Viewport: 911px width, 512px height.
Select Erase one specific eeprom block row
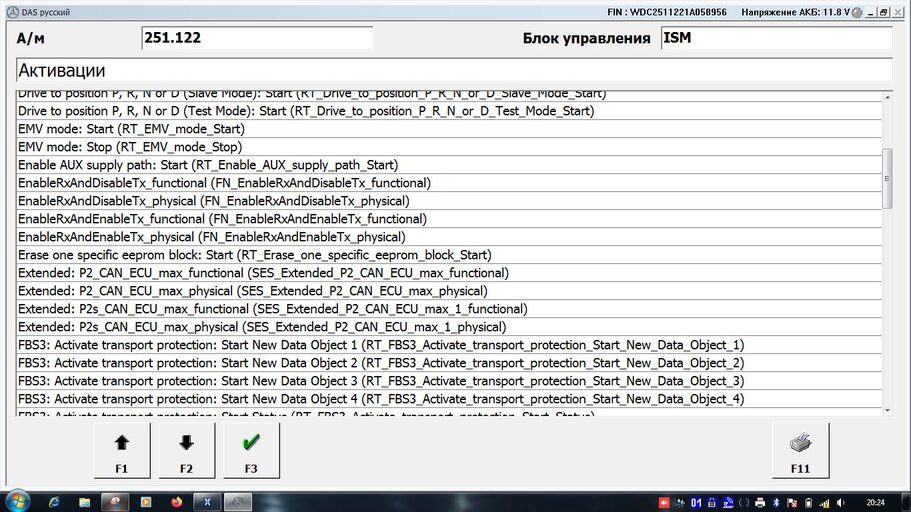click(449, 255)
